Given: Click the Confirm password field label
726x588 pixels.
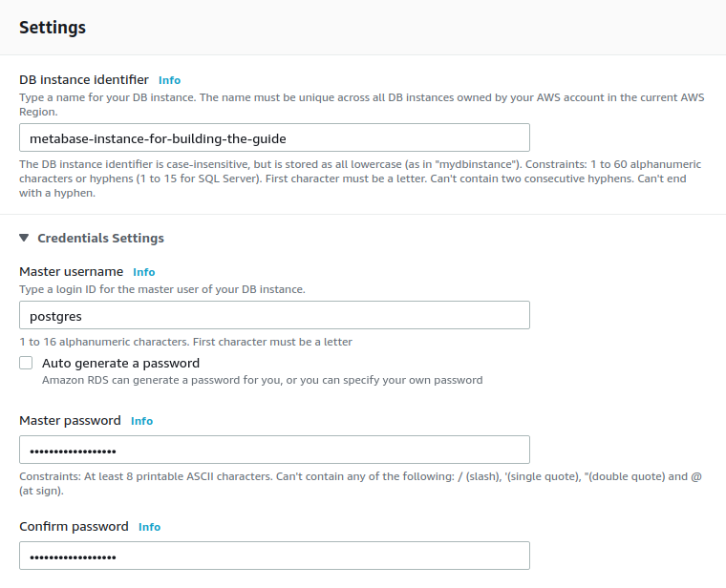Looking at the screenshot, I should (x=74, y=527).
